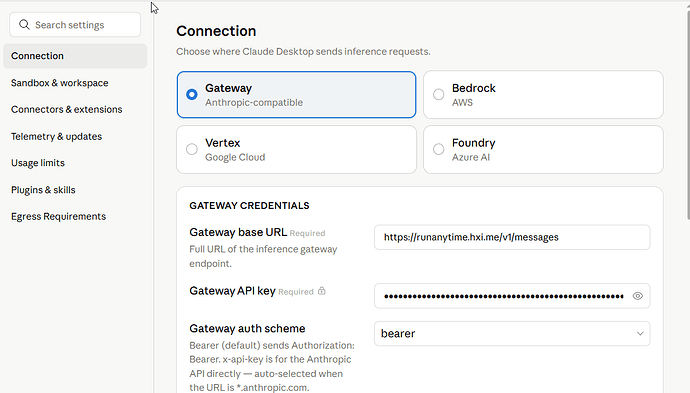Click the lock icon beside Gateway API key
This screenshot has height=393, width=690.
[x=322, y=291]
